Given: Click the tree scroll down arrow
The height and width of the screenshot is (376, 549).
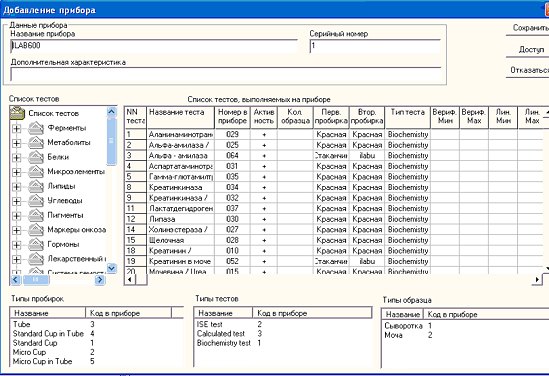Looking at the screenshot, I should coord(111,268).
